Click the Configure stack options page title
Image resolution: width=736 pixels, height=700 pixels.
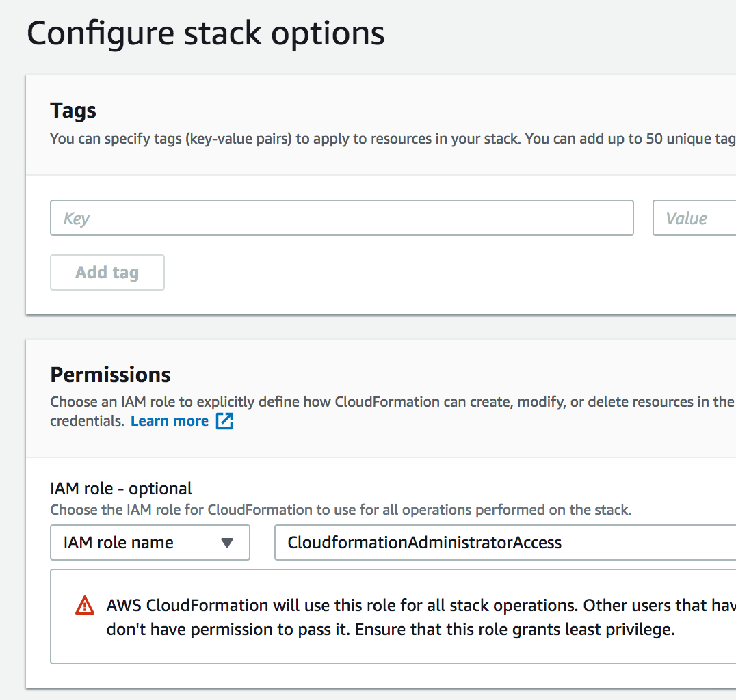point(205,33)
